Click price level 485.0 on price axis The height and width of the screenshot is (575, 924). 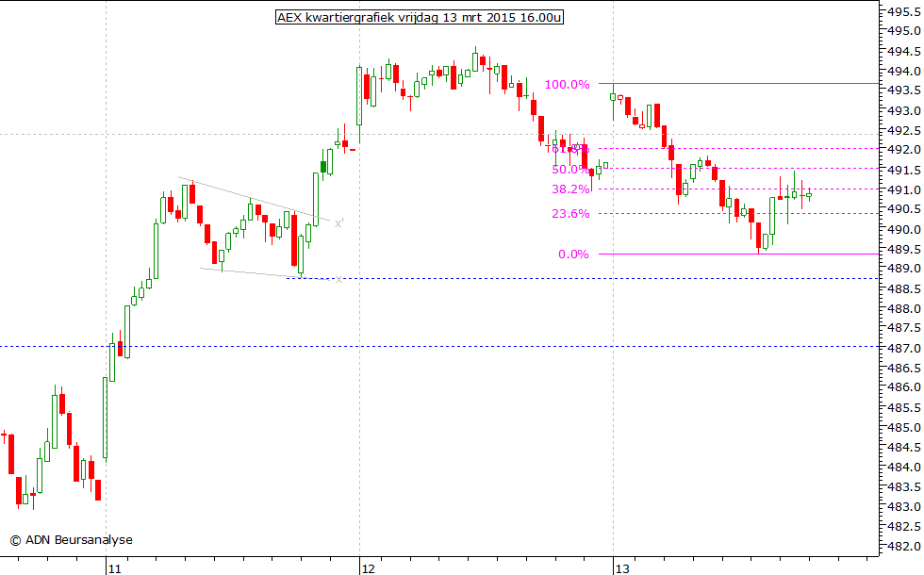(x=904, y=427)
